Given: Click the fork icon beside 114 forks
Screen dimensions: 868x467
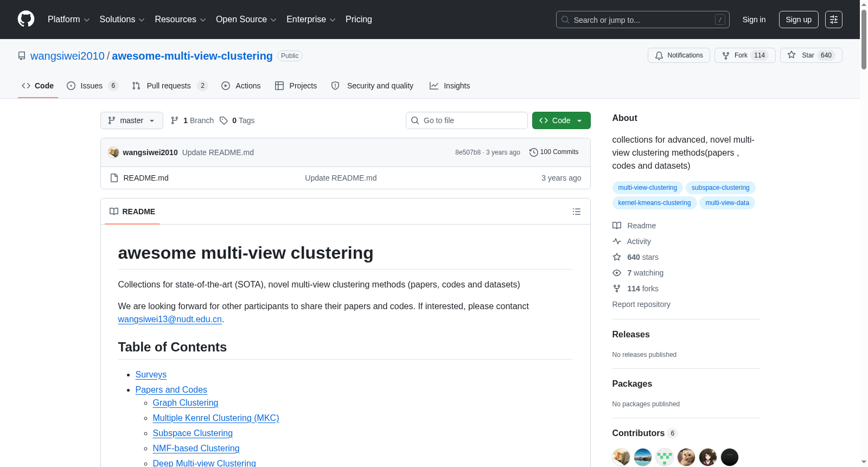Looking at the screenshot, I should click(617, 289).
